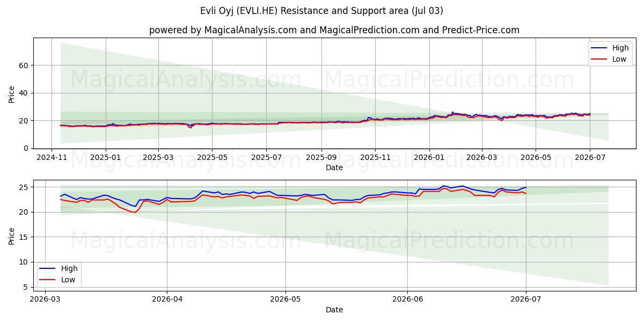This screenshot has height=322, width=644.
Task: Click the '2026-03' tick label on bottom chart
Action: [x=45, y=299]
